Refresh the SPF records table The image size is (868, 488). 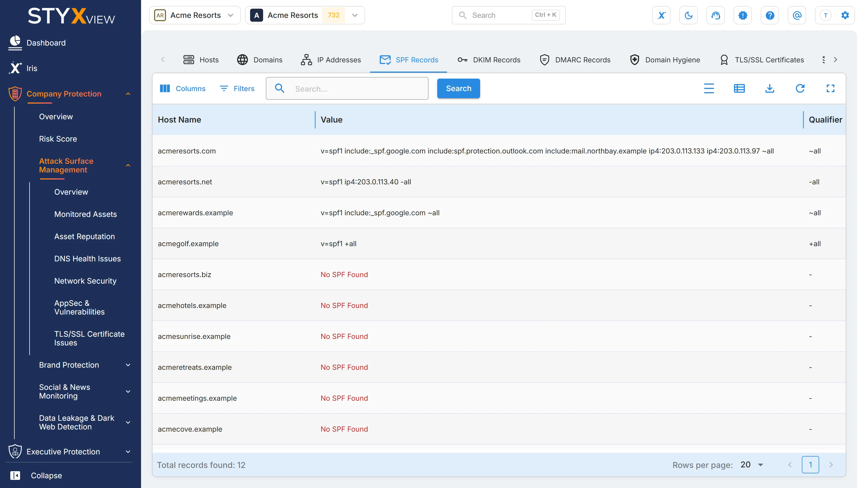800,89
